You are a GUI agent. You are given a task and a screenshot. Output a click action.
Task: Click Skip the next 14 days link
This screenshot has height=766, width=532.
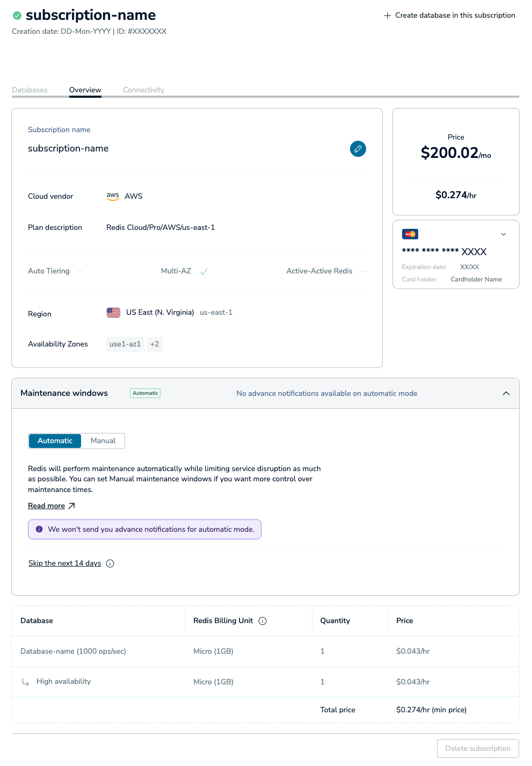(64, 563)
